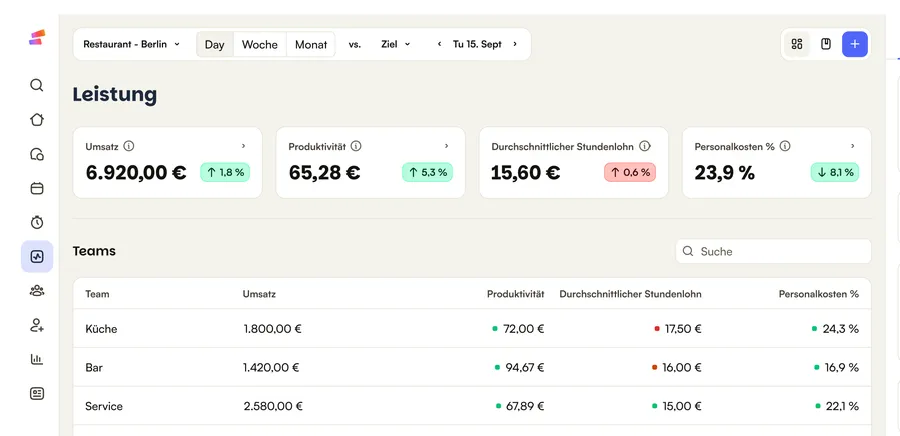Click the Tu 15. Sept date label
Image resolution: width=900 pixels, height=436 pixels.
(477, 44)
